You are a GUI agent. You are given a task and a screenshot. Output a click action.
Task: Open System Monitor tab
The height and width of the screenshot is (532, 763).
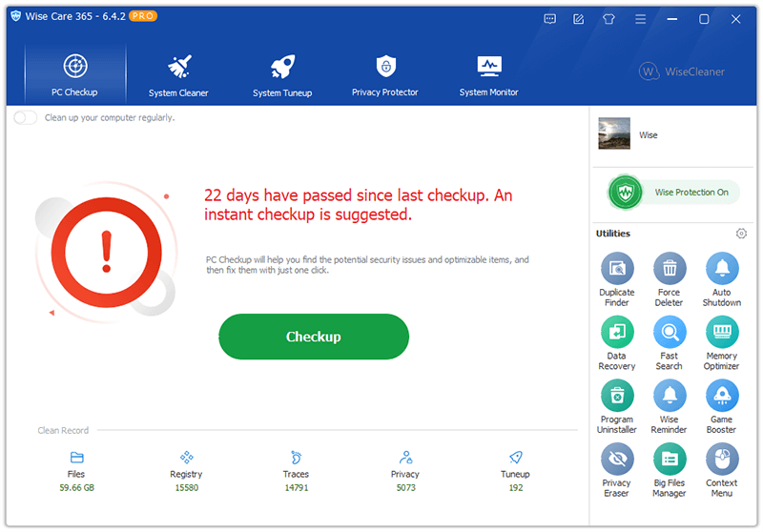[488, 75]
